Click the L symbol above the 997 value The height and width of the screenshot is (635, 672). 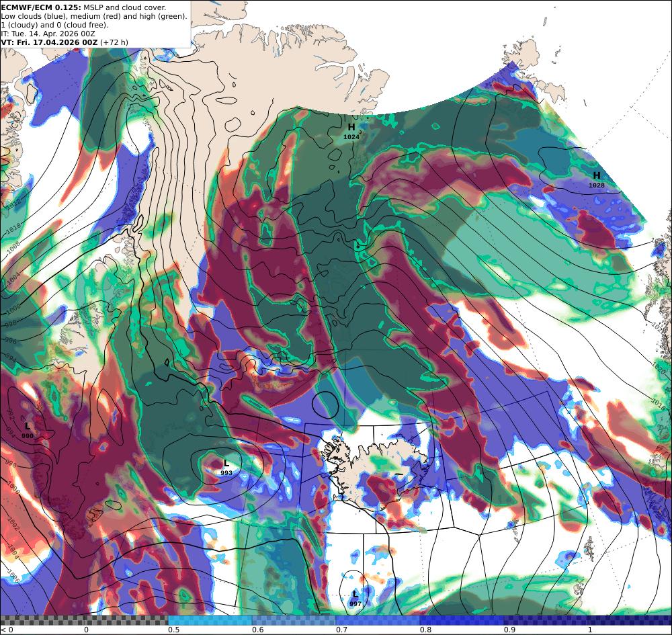pos(355,594)
